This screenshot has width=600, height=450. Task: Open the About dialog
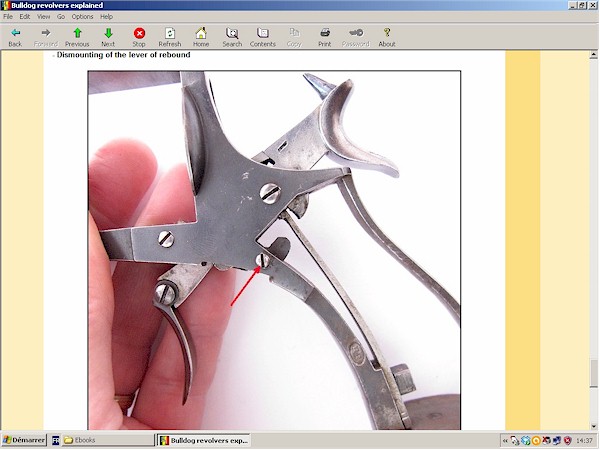tap(386, 38)
